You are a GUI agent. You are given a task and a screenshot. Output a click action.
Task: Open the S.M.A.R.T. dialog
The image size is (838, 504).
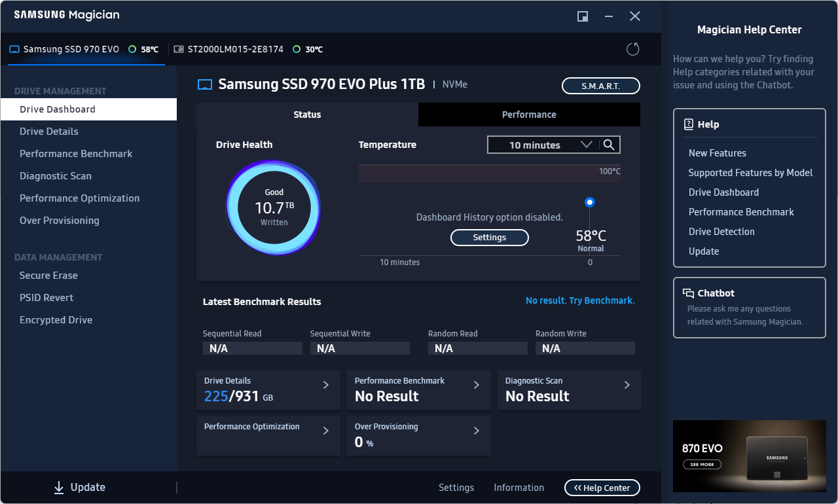pos(600,85)
